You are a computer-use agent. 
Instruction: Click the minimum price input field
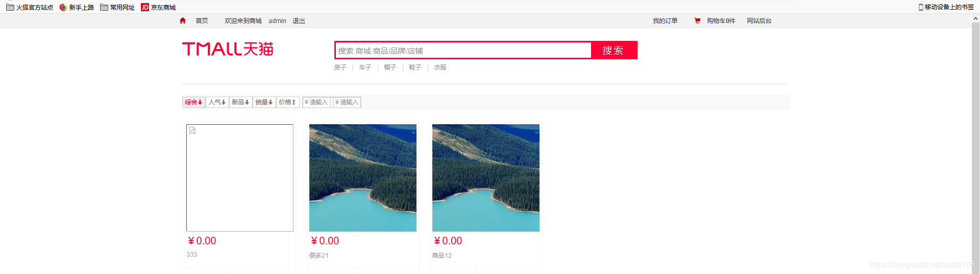[x=316, y=102]
